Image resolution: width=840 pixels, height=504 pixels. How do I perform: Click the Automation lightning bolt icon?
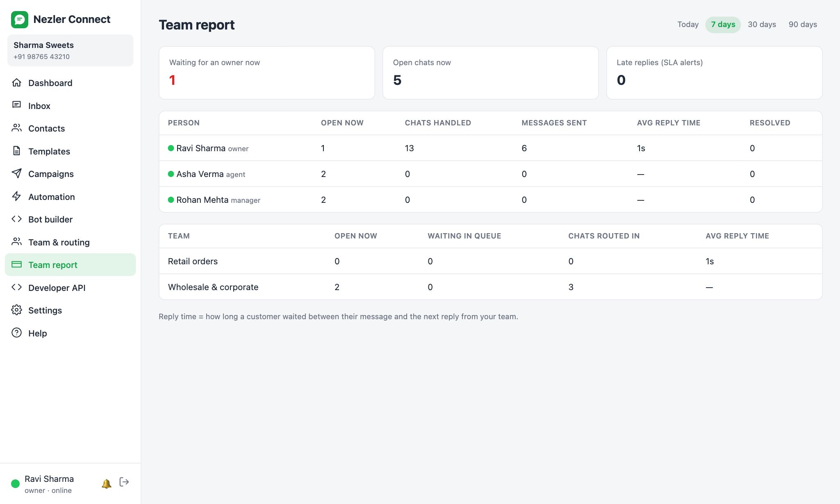(x=16, y=196)
